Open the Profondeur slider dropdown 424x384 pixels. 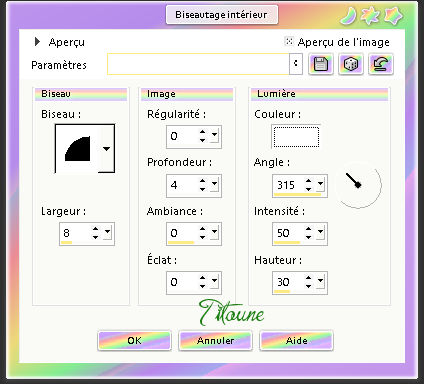tap(214, 184)
